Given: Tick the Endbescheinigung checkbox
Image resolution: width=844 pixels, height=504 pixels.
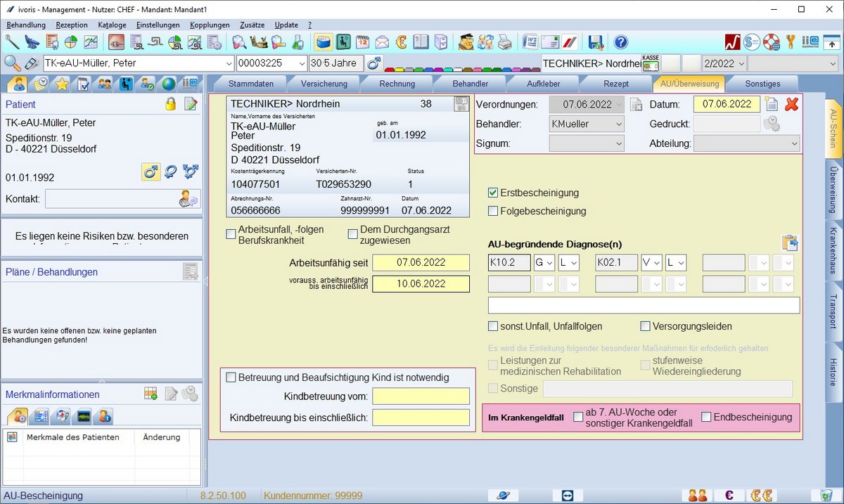Looking at the screenshot, I should (x=706, y=417).
